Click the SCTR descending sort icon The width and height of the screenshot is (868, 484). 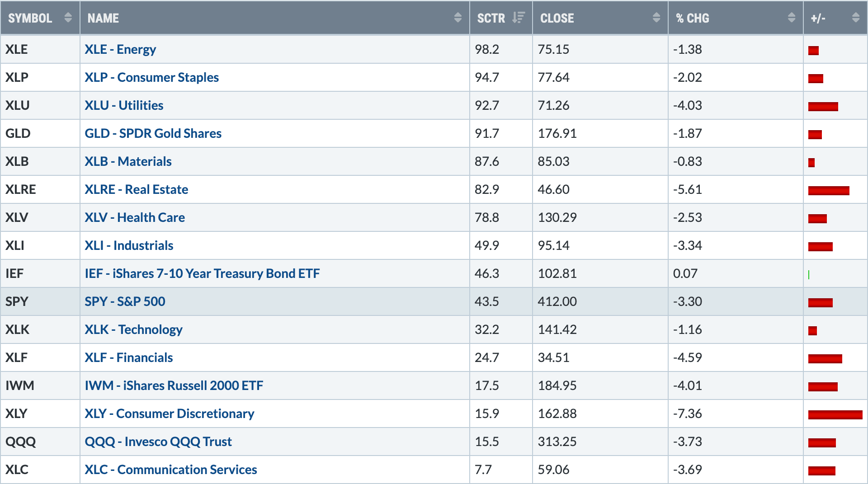click(519, 18)
